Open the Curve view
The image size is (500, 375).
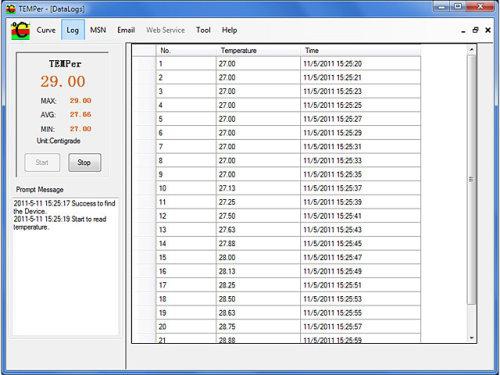pyautogui.click(x=46, y=30)
